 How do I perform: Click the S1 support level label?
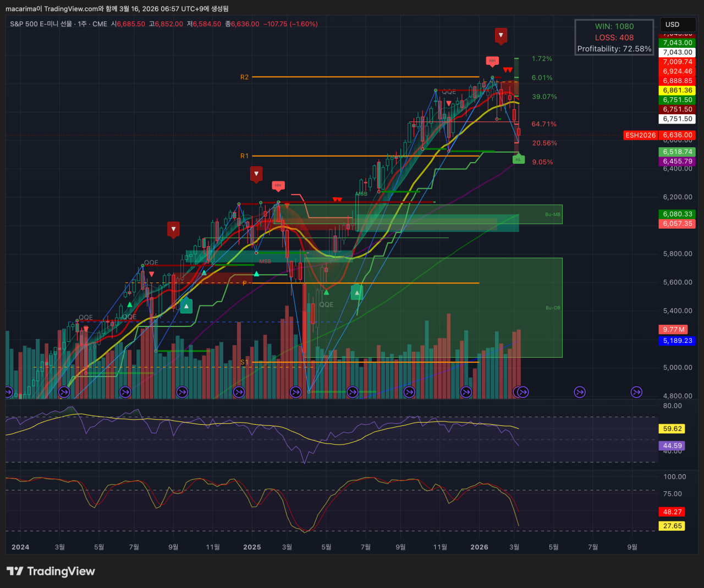tap(244, 363)
